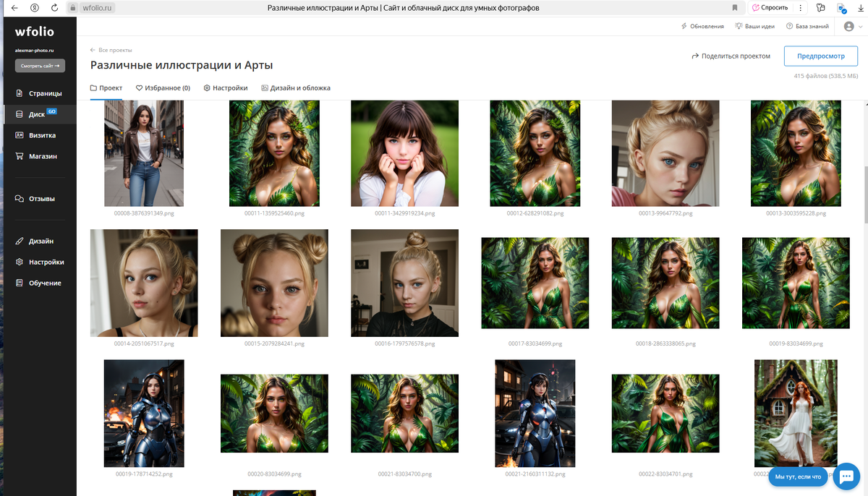Open thumbnail 00013-3003595228.png
The height and width of the screenshot is (496, 868).
pyautogui.click(x=796, y=153)
